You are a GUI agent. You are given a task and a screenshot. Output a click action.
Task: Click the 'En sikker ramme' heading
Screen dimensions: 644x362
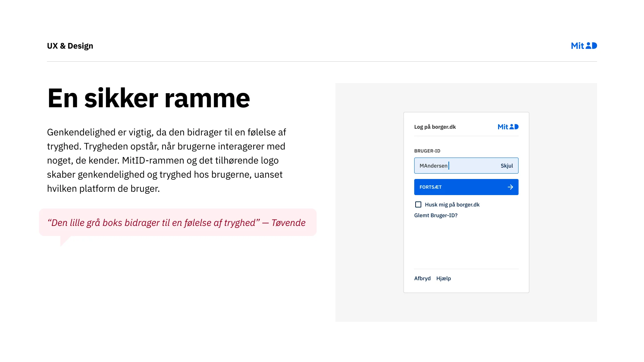(x=149, y=98)
